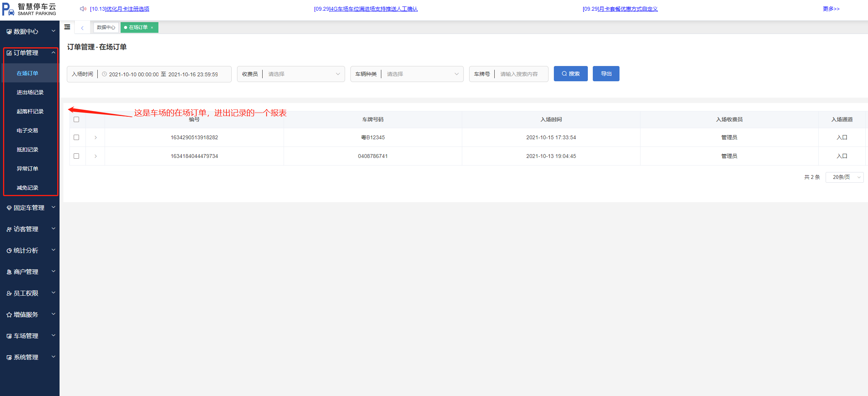The image size is (868, 396).
Task: Click the 订单管理 edit icon in sidebar
Action: (x=9, y=53)
